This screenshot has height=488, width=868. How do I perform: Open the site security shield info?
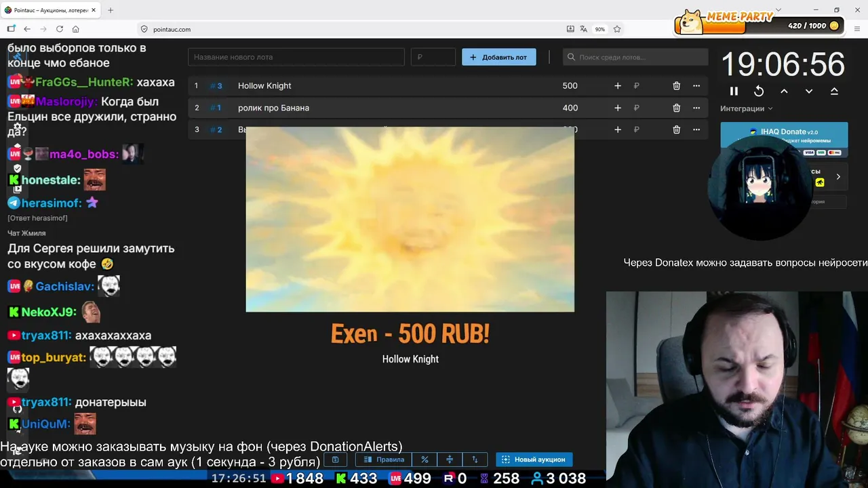[144, 29]
